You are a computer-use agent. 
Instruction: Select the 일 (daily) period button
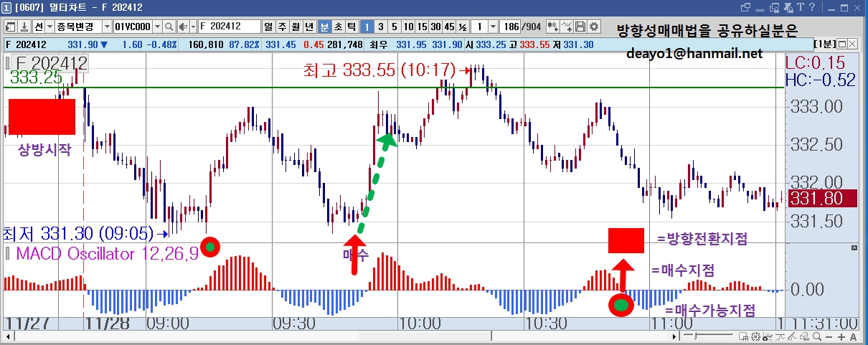(x=268, y=27)
